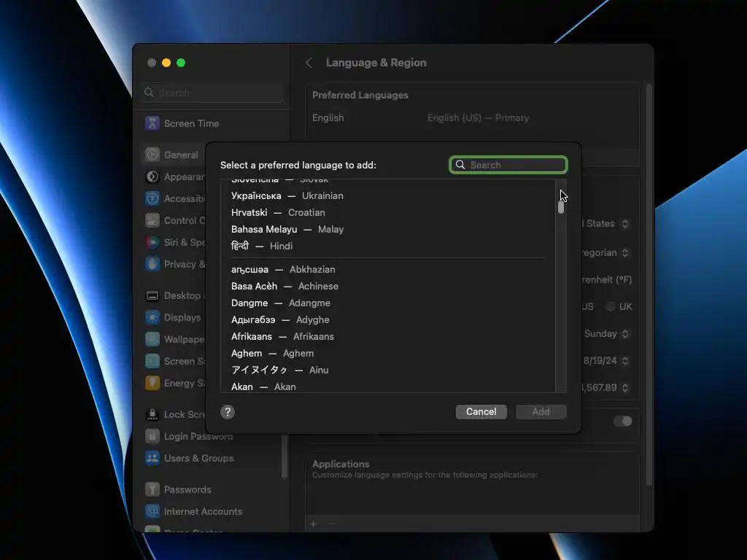The image size is (747, 560).
Task: Click the yellow minimize window button
Action: coord(166,63)
